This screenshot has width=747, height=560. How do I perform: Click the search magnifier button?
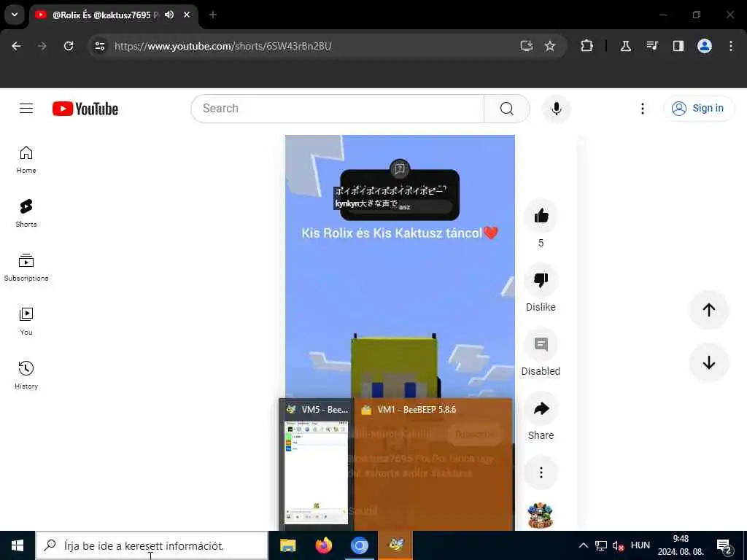click(x=507, y=109)
